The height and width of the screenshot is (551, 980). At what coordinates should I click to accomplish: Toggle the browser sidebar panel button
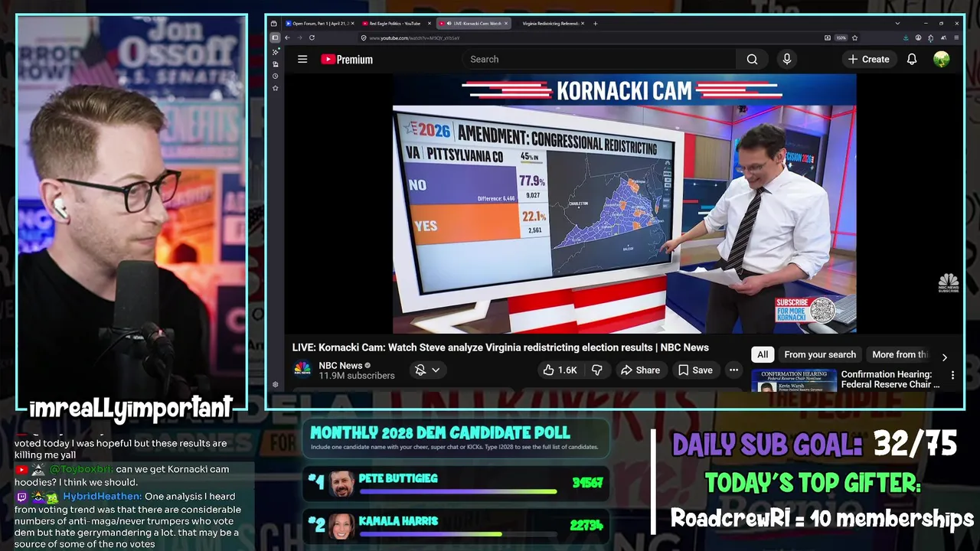[x=275, y=37]
